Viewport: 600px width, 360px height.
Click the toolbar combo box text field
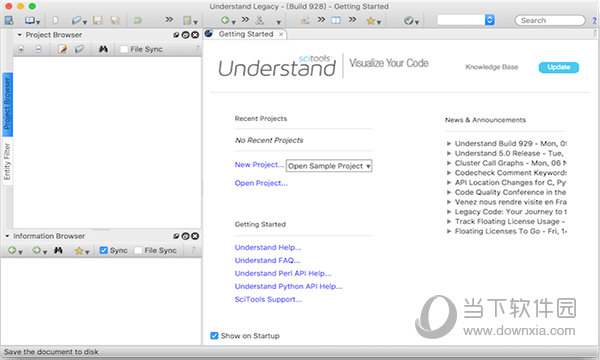(x=461, y=20)
